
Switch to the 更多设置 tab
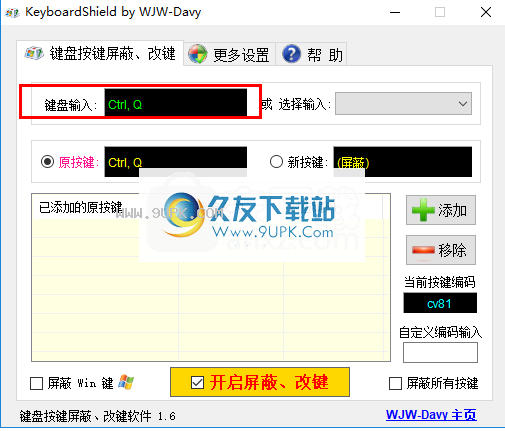pyautogui.click(x=229, y=54)
